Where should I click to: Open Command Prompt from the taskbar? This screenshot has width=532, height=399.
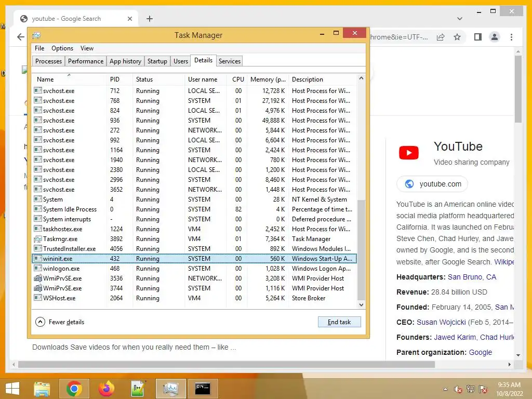coord(203,389)
